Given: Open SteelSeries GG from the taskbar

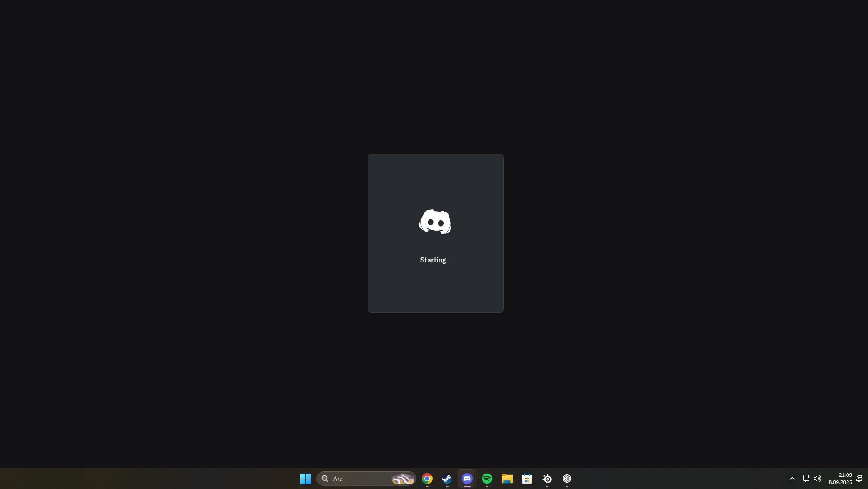Looking at the screenshot, I should coord(547,479).
